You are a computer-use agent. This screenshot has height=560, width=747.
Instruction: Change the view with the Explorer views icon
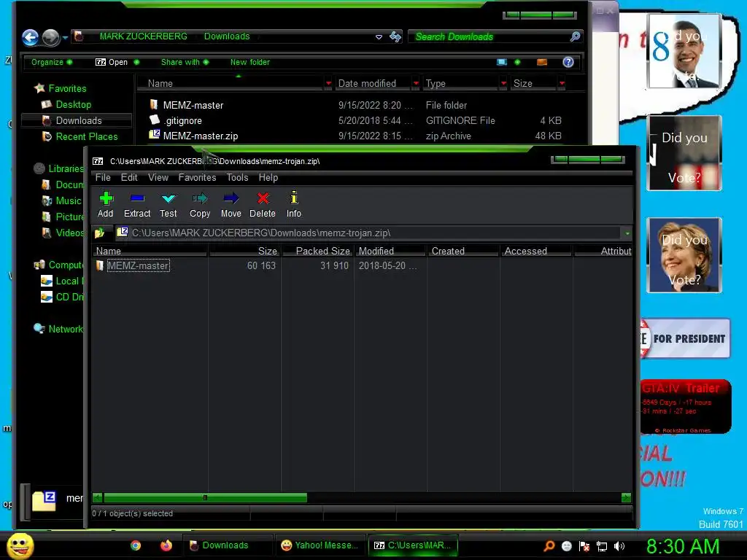point(502,62)
